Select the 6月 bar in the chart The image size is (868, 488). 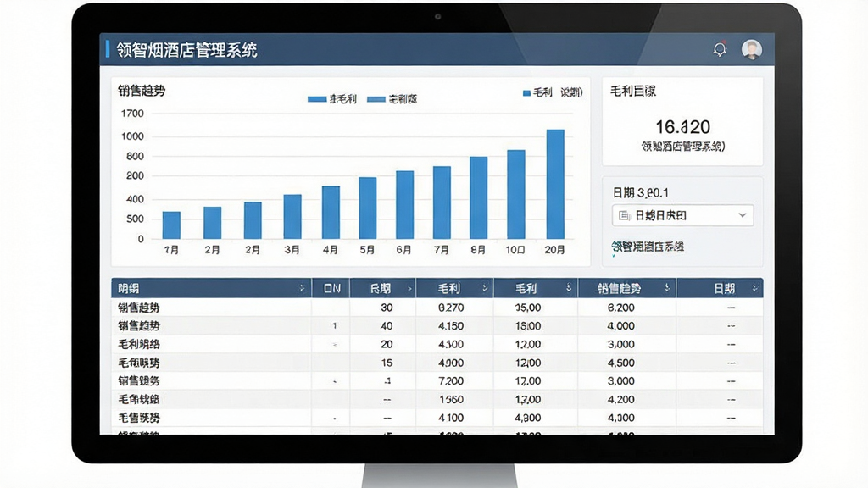coord(404,205)
